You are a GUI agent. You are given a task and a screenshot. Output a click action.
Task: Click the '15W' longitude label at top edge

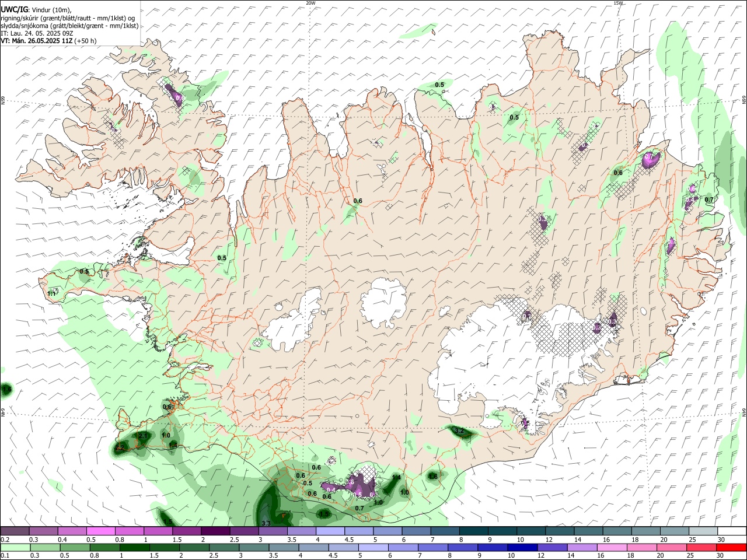pos(618,3)
